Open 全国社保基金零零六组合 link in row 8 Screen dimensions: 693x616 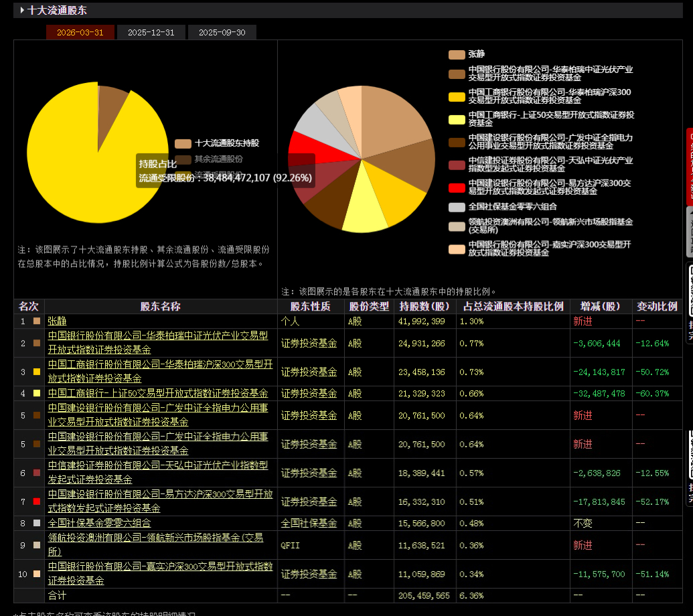[x=100, y=523]
